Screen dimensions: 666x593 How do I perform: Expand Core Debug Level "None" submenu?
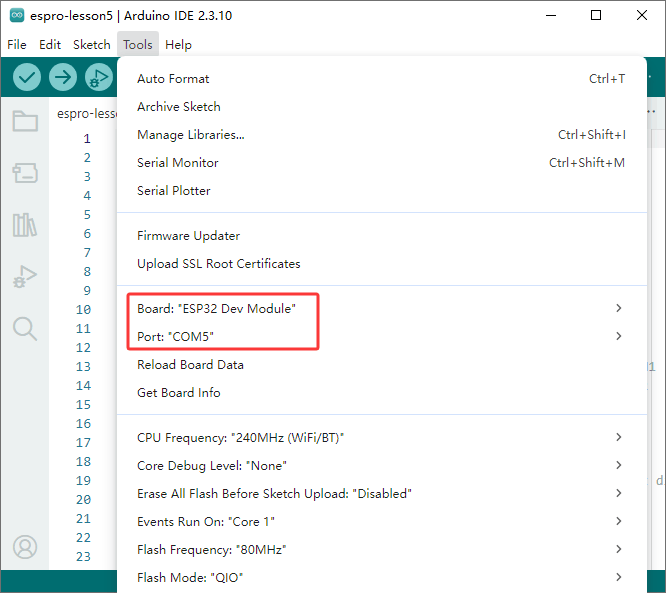coord(381,466)
